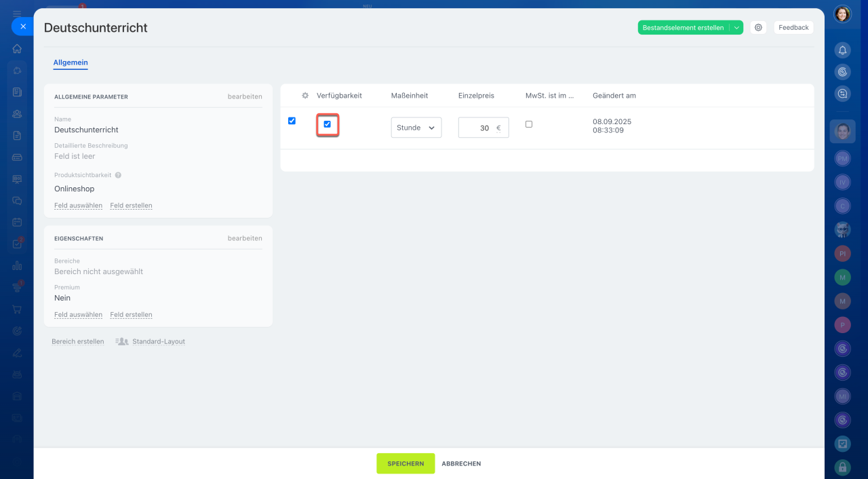Open the Standard-Layout selector
The width and height of the screenshot is (868, 479).
151,341
